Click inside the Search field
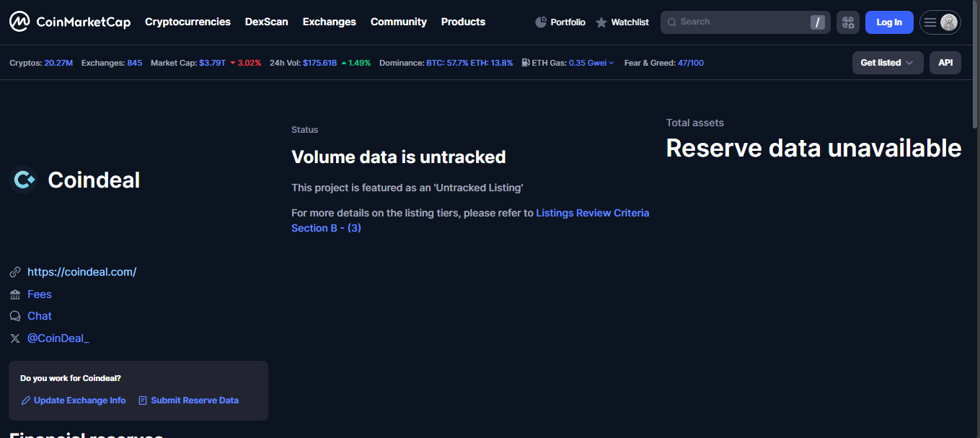Image resolution: width=980 pixels, height=438 pixels. [x=736, y=22]
